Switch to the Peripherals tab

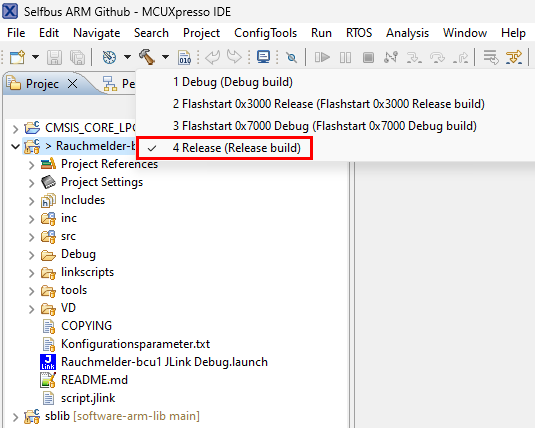pyautogui.click(x=119, y=84)
